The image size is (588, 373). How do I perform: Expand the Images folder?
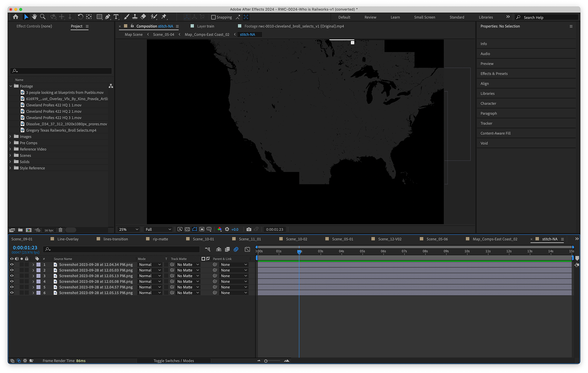10,137
